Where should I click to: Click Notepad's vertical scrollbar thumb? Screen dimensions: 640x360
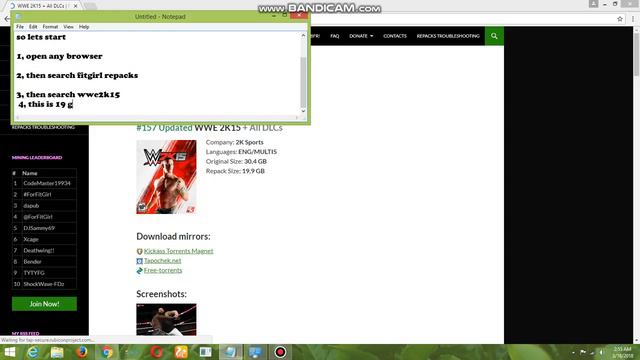[x=303, y=82]
